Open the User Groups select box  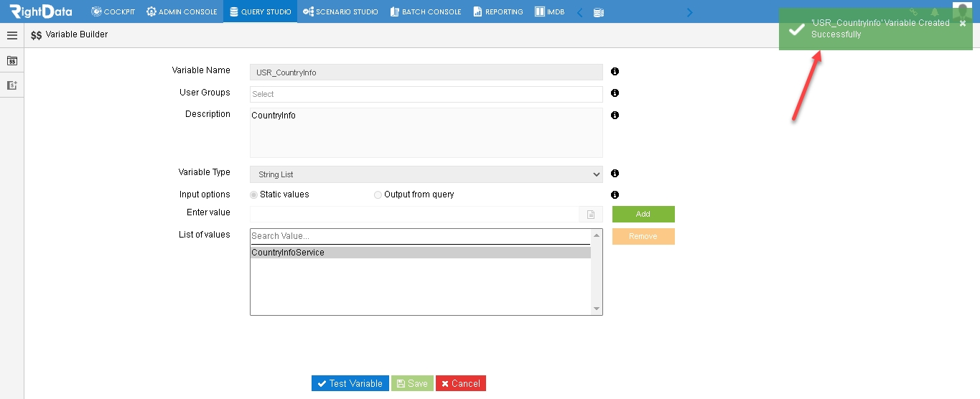[x=426, y=94]
